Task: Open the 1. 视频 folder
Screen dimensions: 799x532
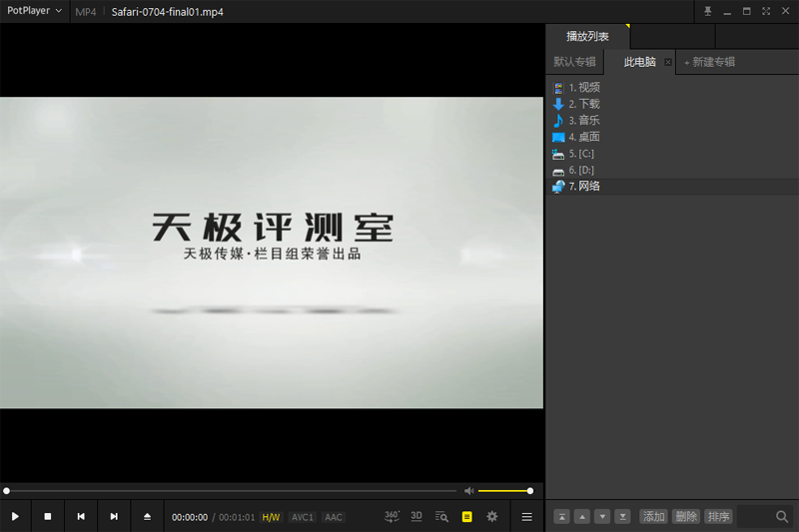Action: pyautogui.click(x=672, y=88)
